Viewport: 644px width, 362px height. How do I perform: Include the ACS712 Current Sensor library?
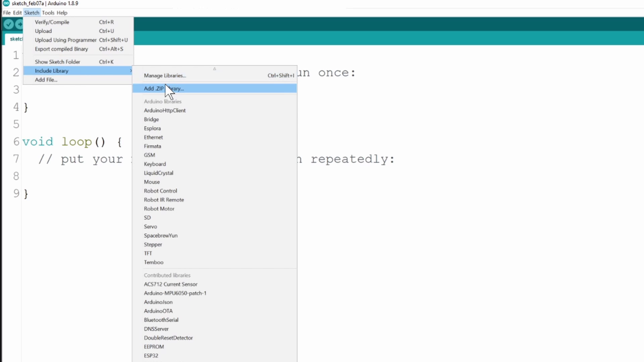coord(170,284)
